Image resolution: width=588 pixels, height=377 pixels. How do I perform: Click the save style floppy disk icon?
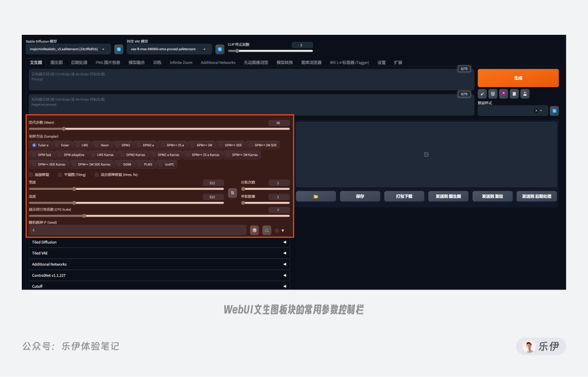[x=525, y=94]
